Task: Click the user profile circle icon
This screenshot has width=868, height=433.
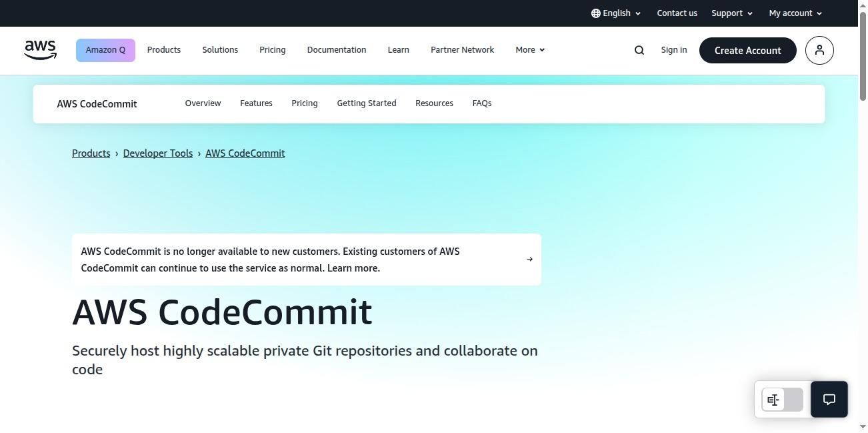Action: [x=819, y=50]
